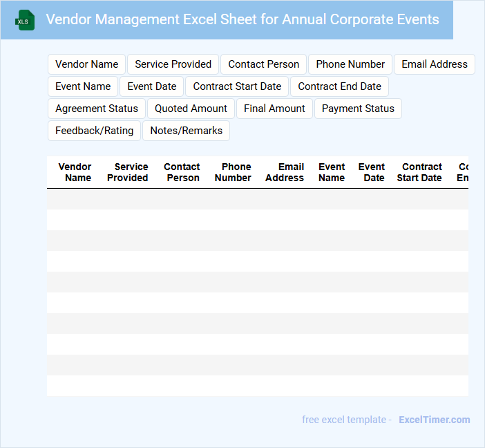
Task: Click the Contract Start Date column header
Action: (419, 172)
